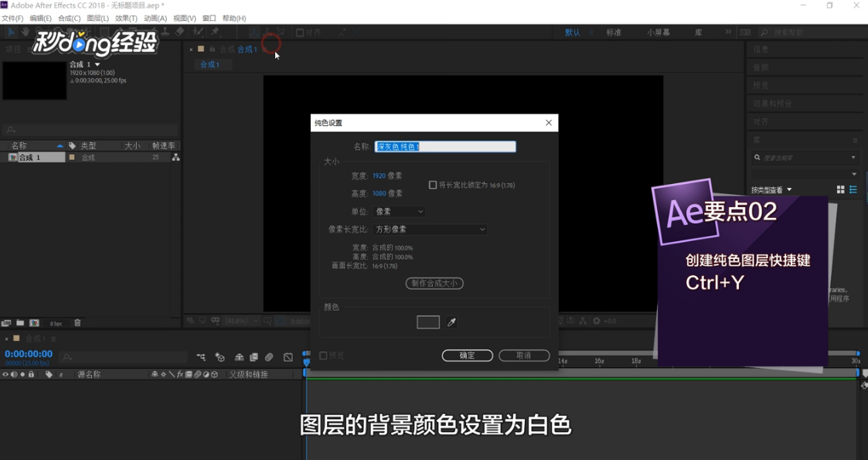
Task: Open the composition mini-flowchart icon
Action: pyautogui.click(x=201, y=357)
